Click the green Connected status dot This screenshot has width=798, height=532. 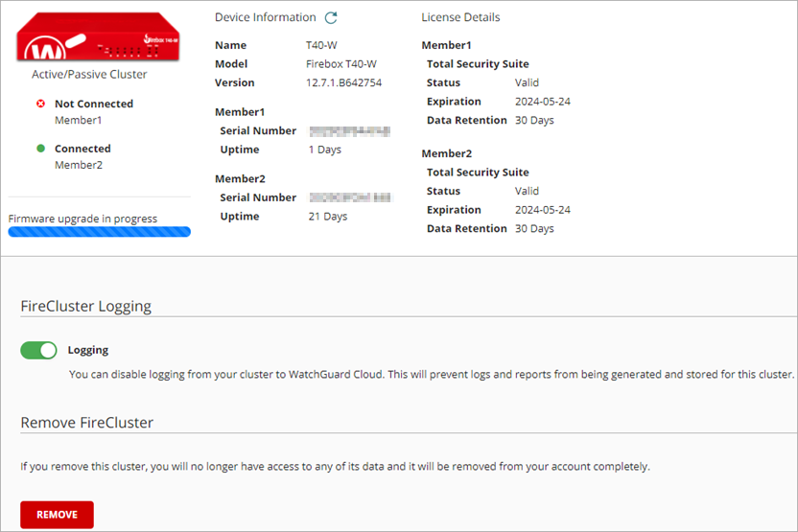pyautogui.click(x=40, y=149)
